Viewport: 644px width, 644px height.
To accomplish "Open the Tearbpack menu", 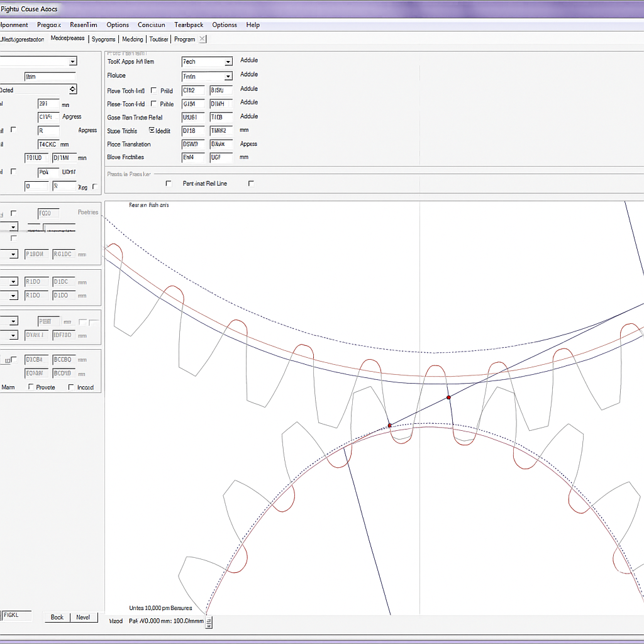I will 189,25.
